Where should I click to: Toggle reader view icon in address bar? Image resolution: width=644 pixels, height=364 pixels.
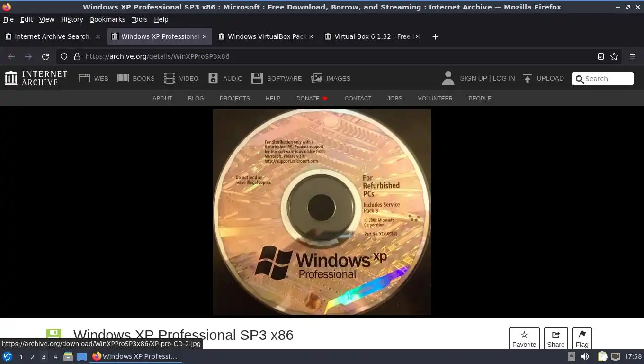(600, 56)
